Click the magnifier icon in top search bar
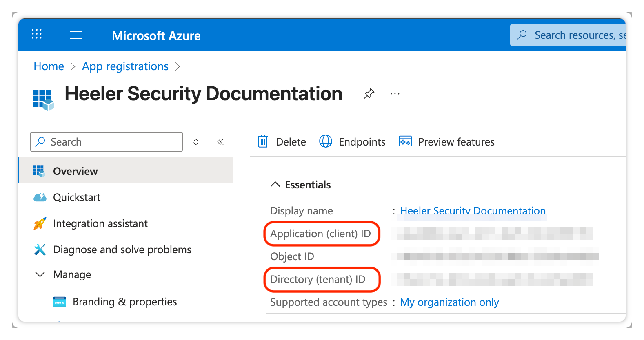Image resolution: width=644 pixels, height=340 pixels. (x=522, y=35)
